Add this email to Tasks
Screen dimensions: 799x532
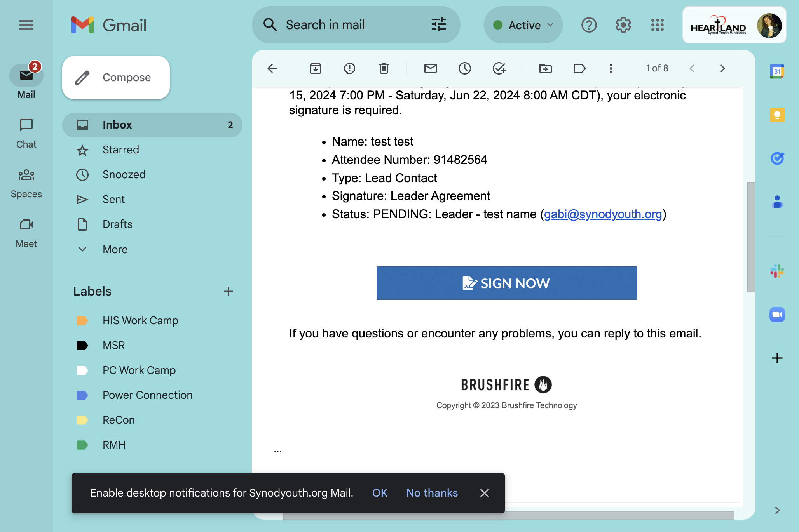pyautogui.click(x=499, y=68)
